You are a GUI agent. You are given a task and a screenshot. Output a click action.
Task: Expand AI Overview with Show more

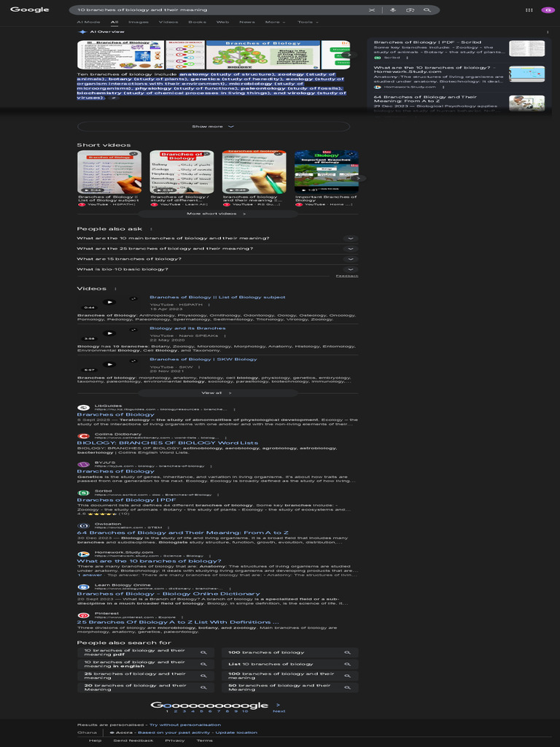[x=214, y=127]
